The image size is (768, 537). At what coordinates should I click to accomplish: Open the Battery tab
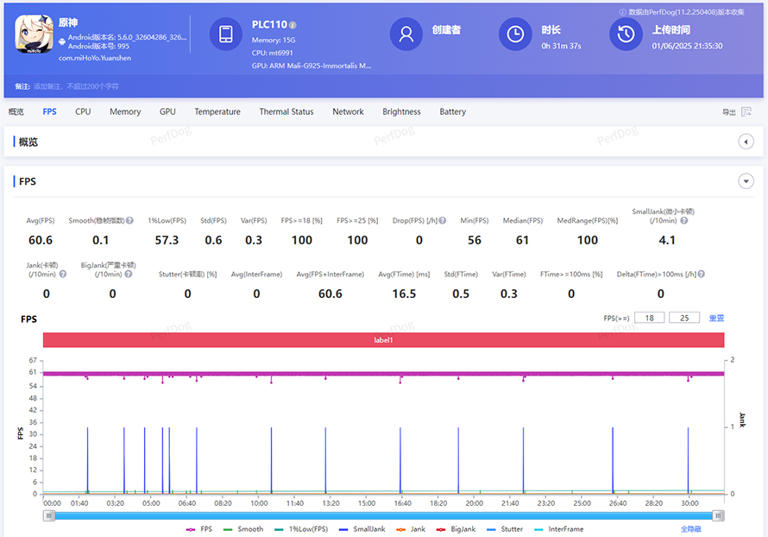(453, 112)
